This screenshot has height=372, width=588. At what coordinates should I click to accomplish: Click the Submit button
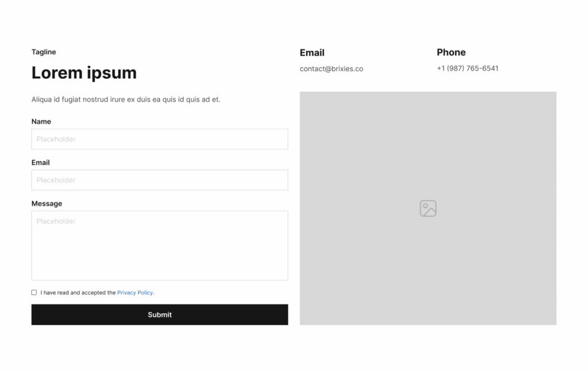pyautogui.click(x=160, y=314)
